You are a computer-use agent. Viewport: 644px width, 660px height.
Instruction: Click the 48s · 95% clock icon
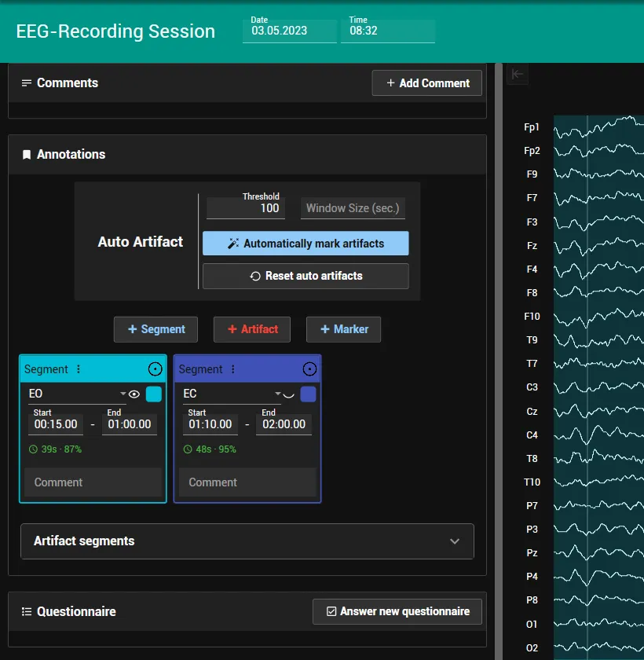point(188,449)
